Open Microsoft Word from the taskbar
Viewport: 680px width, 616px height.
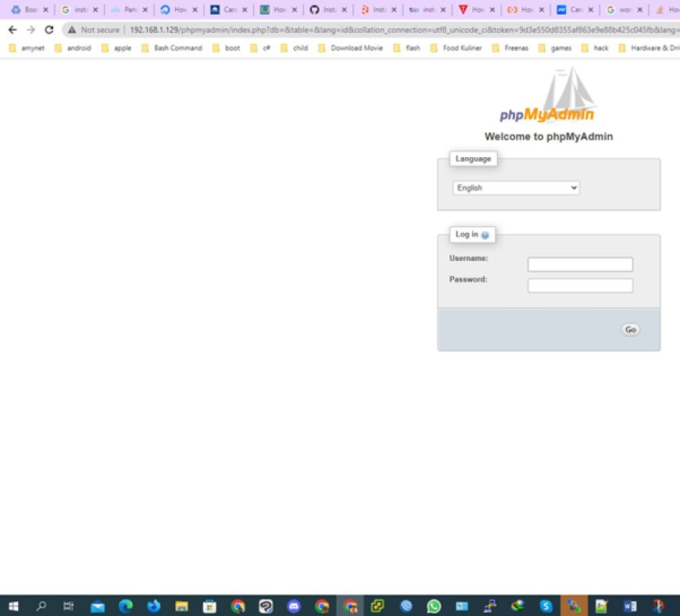point(630,606)
